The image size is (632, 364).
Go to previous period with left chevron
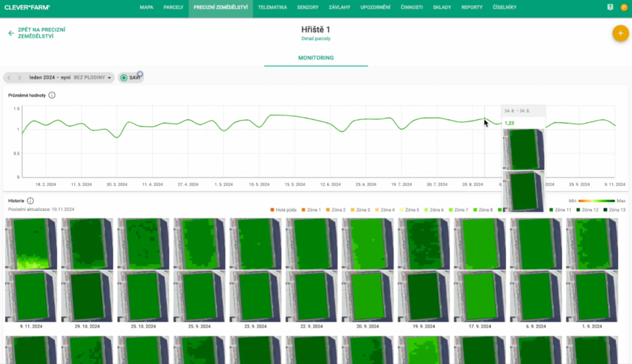9,77
